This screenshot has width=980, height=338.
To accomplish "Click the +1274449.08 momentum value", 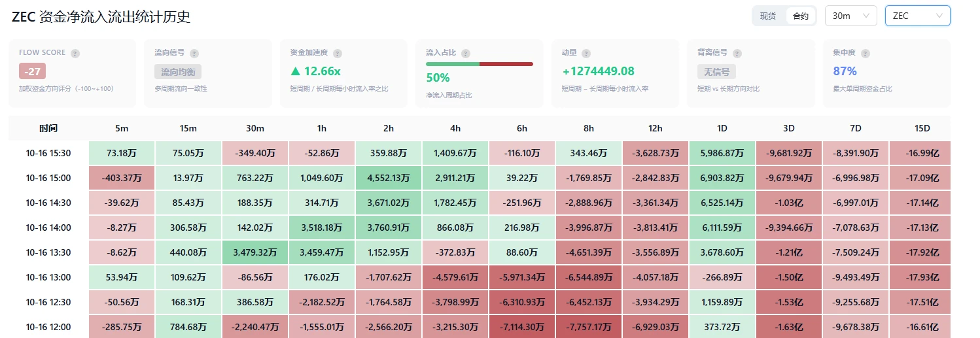I will [598, 71].
